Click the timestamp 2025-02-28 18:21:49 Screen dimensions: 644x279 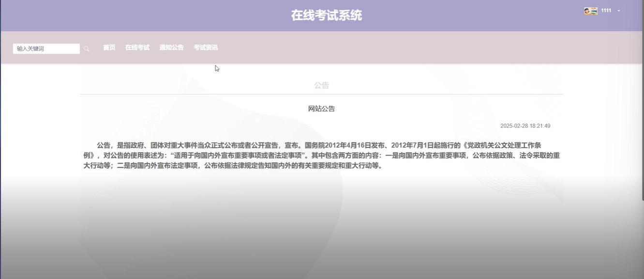pyautogui.click(x=525, y=126)
